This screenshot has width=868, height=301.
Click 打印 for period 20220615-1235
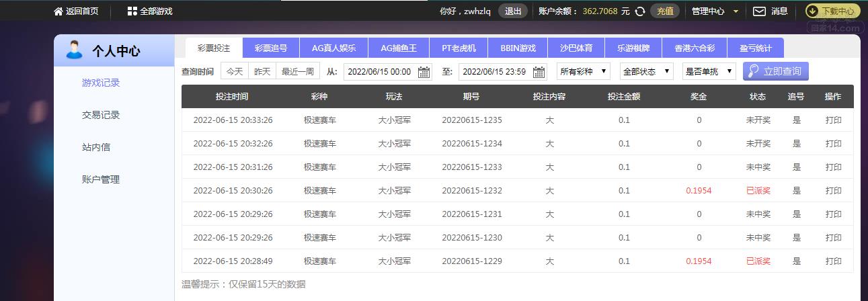pyautogui.click(x=834, y=120)
